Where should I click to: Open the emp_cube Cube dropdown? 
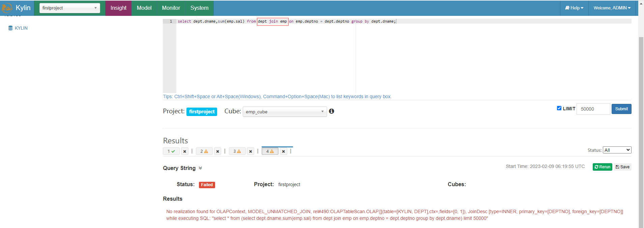pyautogui.click(x=285, y=112)
